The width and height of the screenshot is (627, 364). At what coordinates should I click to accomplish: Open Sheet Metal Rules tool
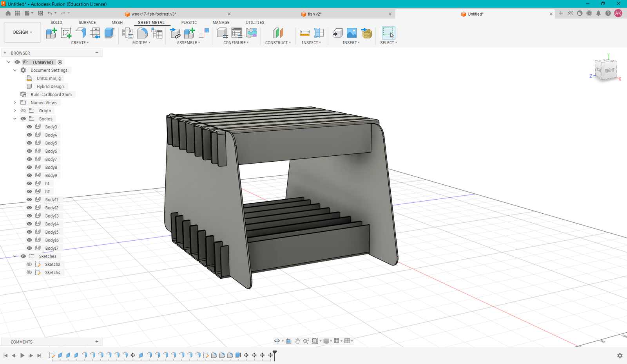pos(157,33)
